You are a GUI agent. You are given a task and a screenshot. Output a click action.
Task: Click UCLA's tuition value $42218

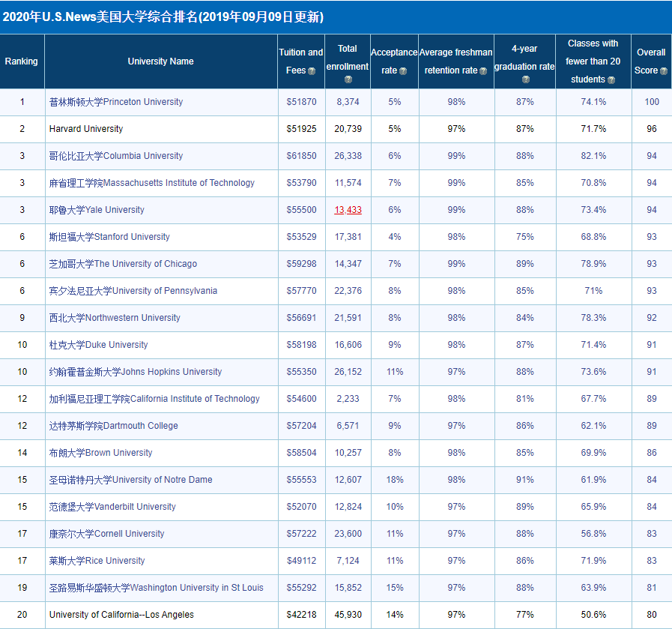click(302, 615)
